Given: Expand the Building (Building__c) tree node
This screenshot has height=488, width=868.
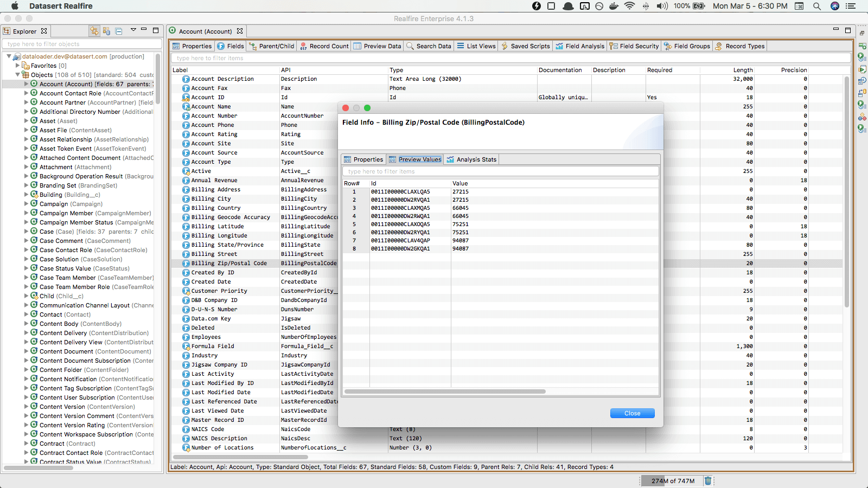Looking at the screenshot, I should pos(26,195).
